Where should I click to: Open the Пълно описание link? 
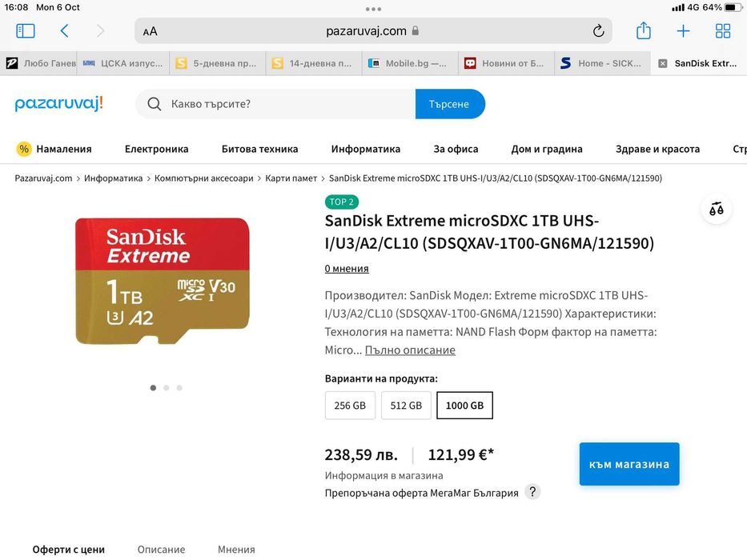tap(410, 350)
